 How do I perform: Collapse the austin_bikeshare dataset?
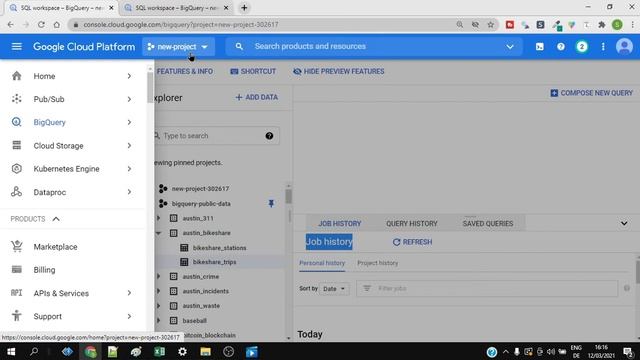158,233
